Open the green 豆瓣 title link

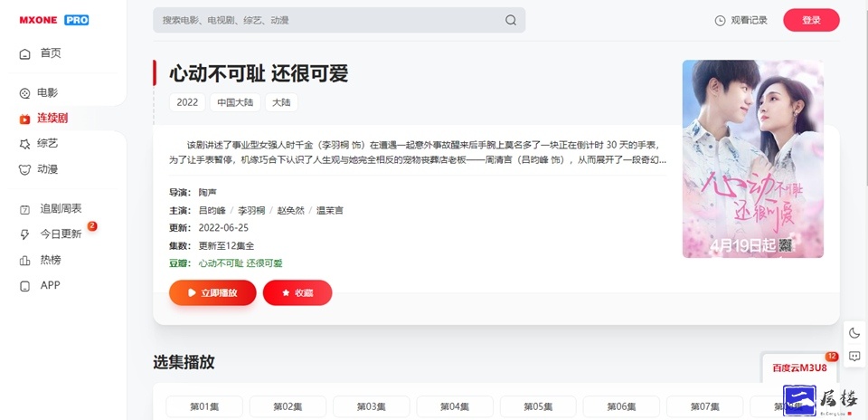241,263
